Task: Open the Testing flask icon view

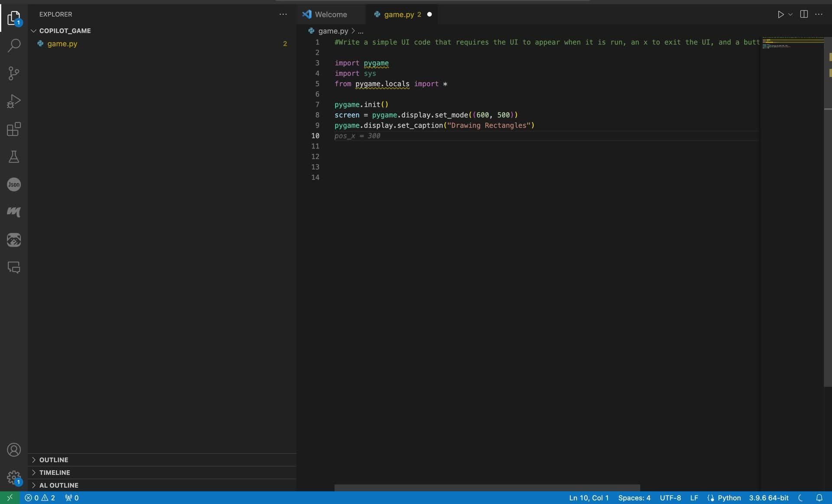Action: click(14, 157)
